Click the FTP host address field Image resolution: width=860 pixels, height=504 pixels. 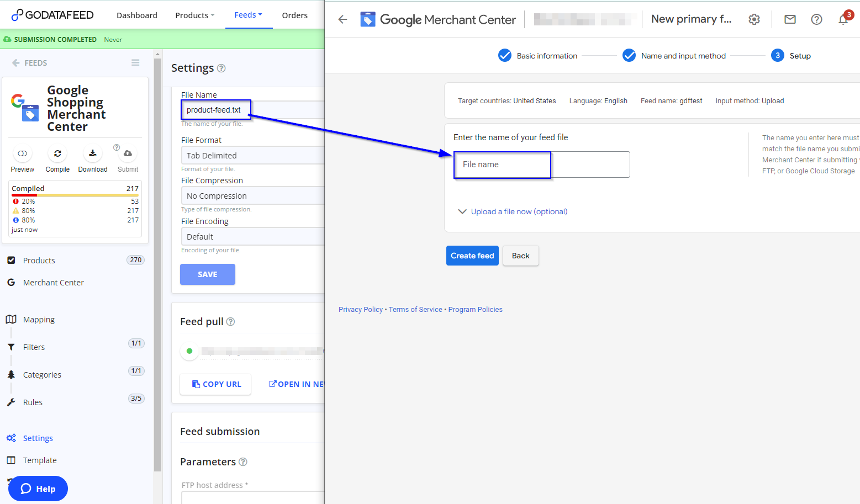click(252, 497)
